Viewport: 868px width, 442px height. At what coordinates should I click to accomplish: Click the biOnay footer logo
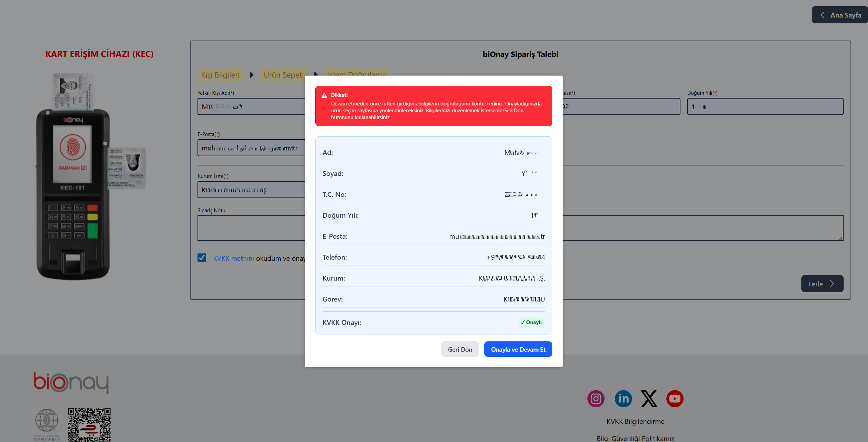[x=71, y=382]
